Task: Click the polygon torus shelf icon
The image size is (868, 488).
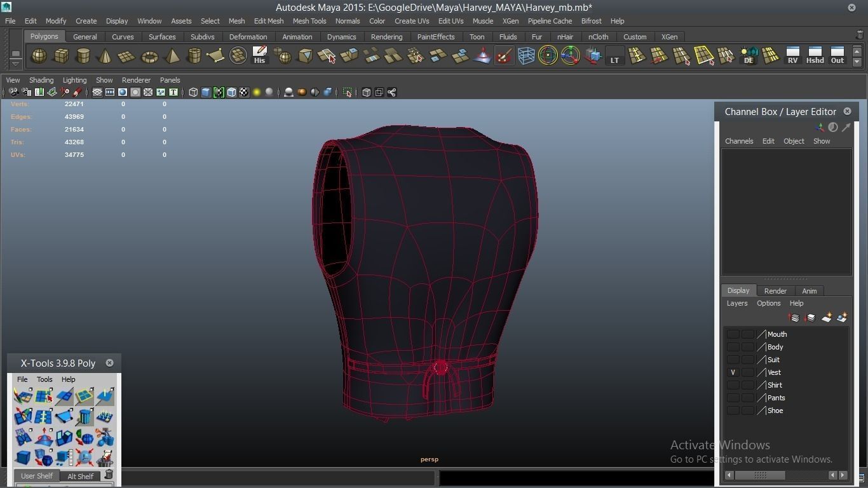Action: [149, 57]
